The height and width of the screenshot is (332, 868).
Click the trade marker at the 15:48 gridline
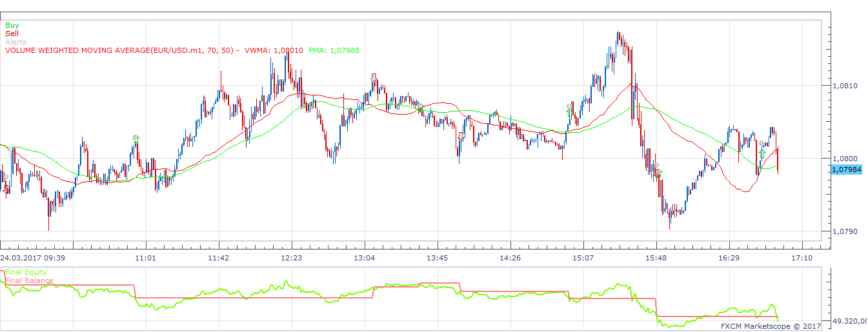pyautogui.click(x=658, y=170)
